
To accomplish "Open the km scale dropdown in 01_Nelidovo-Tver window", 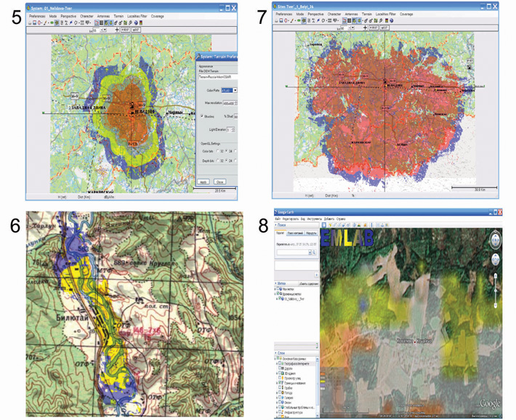I will (x=105, y=30).
